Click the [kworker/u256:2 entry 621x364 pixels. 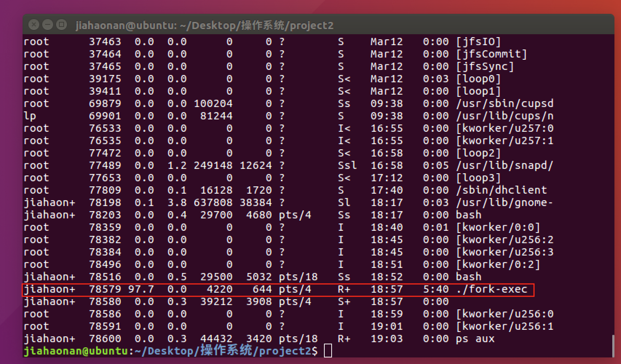[505, 240]
